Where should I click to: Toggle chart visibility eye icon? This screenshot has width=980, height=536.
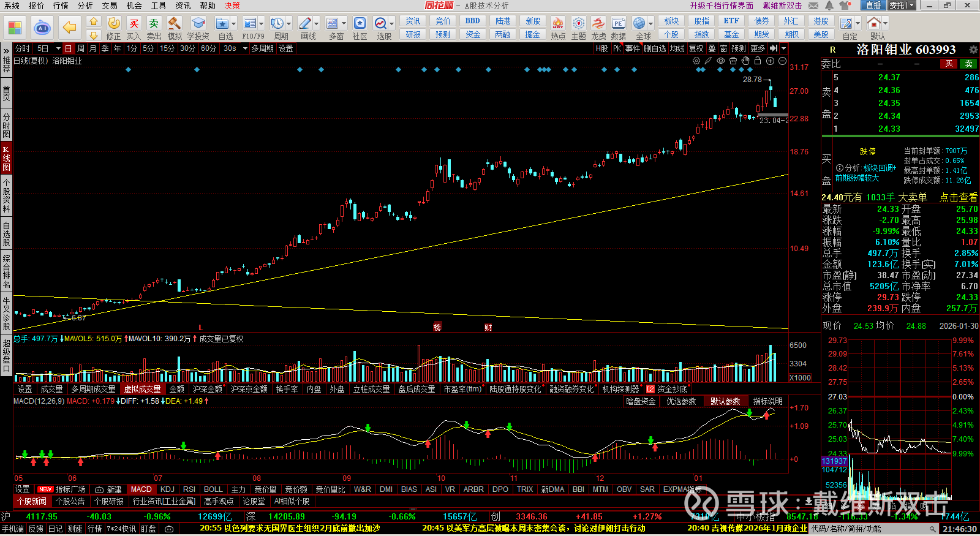click(721, 61)
